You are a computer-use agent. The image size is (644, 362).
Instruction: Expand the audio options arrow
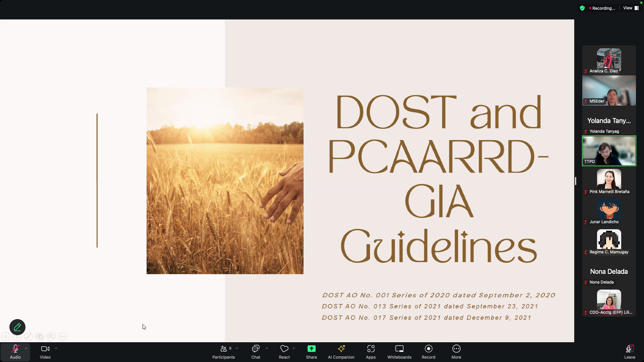point(26,349)
